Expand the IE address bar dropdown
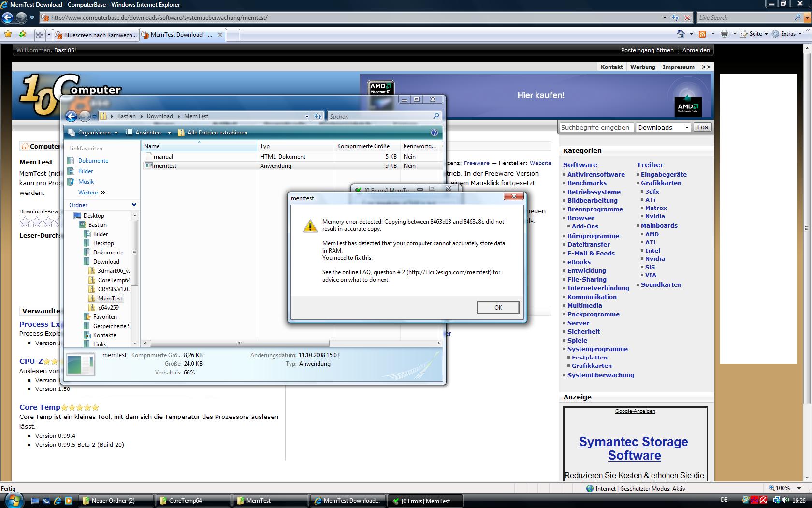The width and height of the screenshot is (812, 508). [665, 18]
